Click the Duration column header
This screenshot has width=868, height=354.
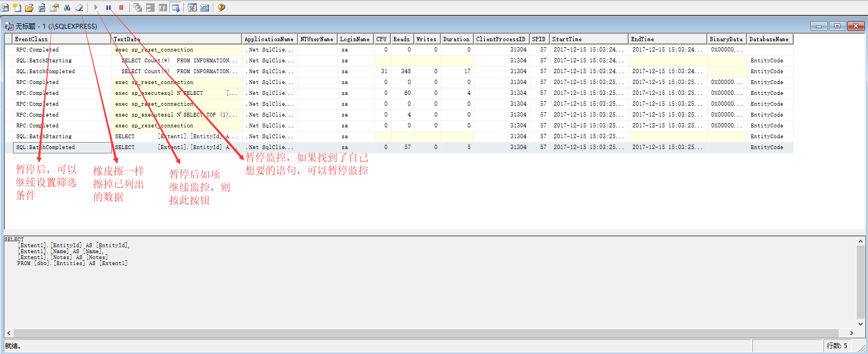(457, 39)
